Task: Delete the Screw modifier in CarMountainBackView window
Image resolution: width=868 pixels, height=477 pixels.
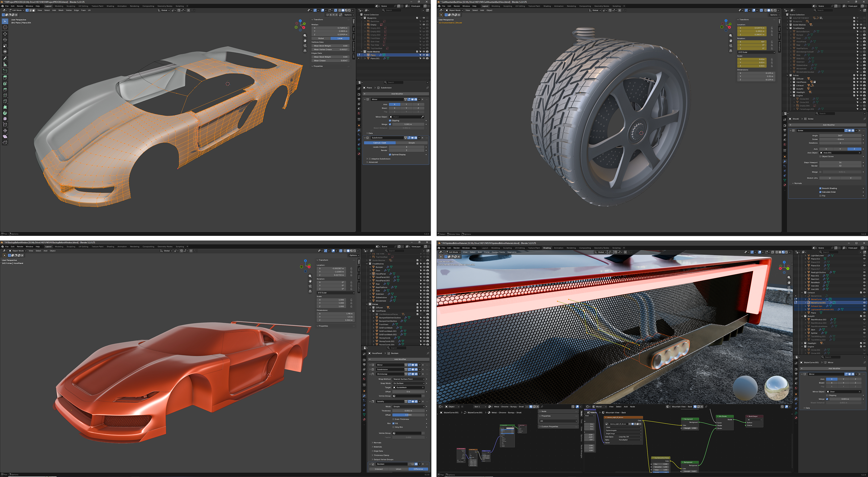Action: 860,131
